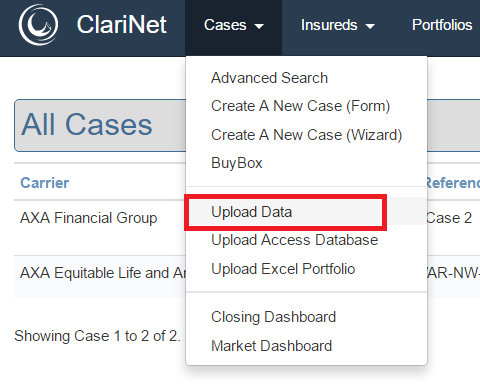Image resolution: width=480 pixels, height=389 pixels.
Task: Open the Closing Dashboard
Action: point(273,317)
